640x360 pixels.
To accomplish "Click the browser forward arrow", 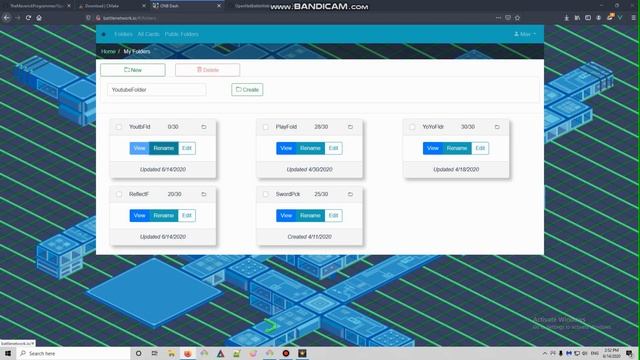I will click(18, 18).
